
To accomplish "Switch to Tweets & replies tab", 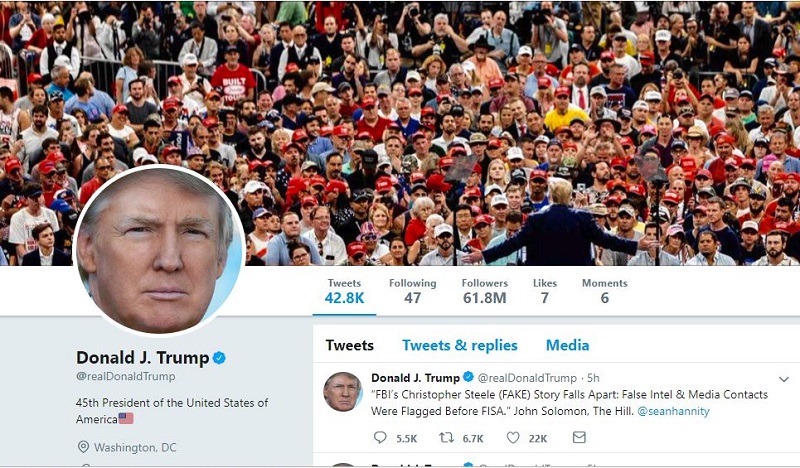I will pos(460,346).
